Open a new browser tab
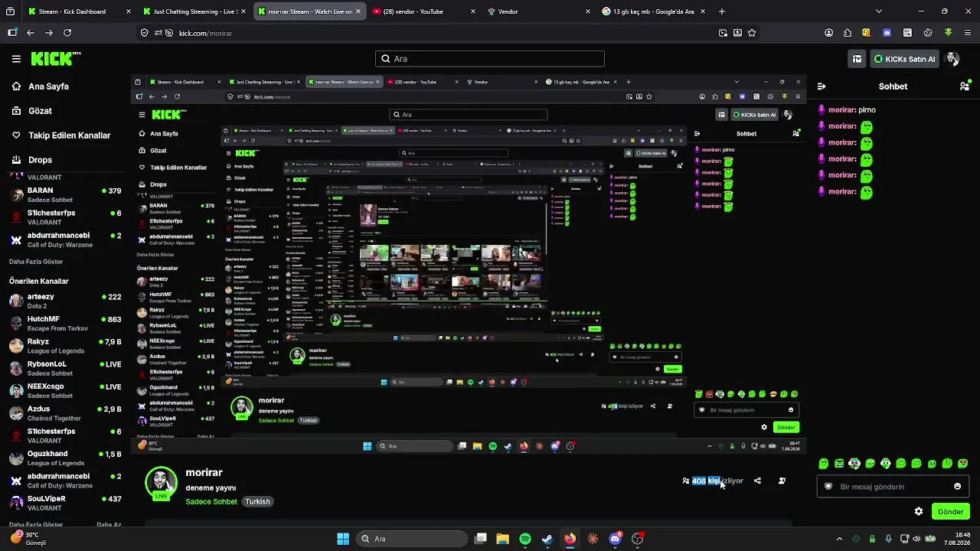This screenshot has height=551, width=980. click(x=722, y=11)
